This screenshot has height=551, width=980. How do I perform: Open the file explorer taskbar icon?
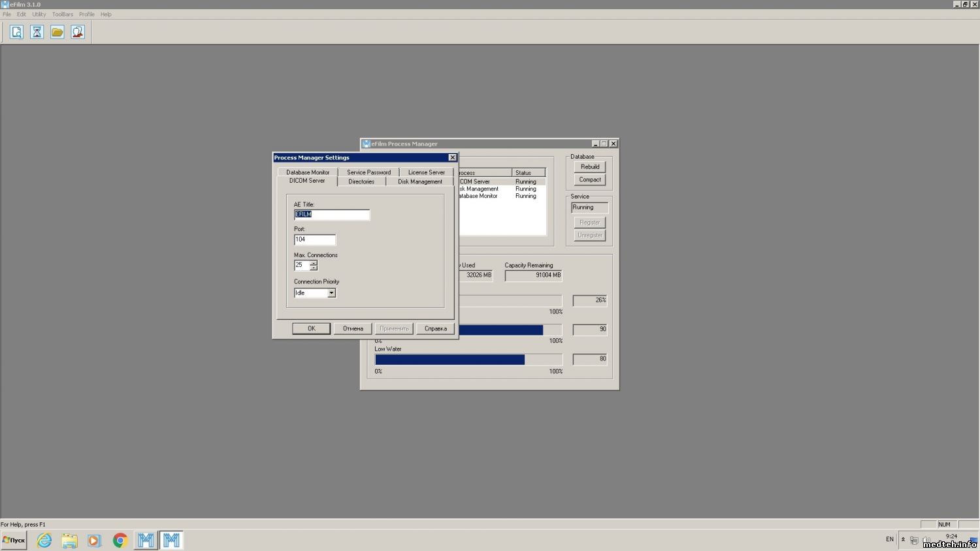pyautogui.click(x=69, y=540)
